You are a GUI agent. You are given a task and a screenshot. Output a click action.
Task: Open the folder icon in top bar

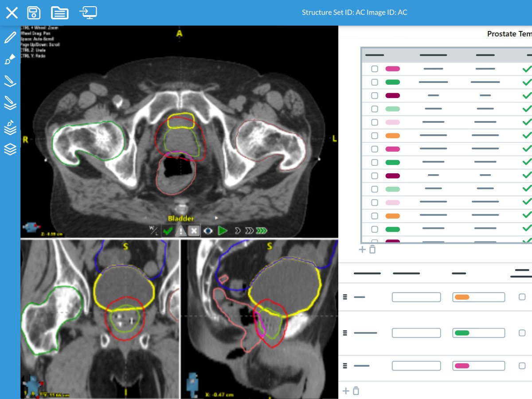click(59, 12)
